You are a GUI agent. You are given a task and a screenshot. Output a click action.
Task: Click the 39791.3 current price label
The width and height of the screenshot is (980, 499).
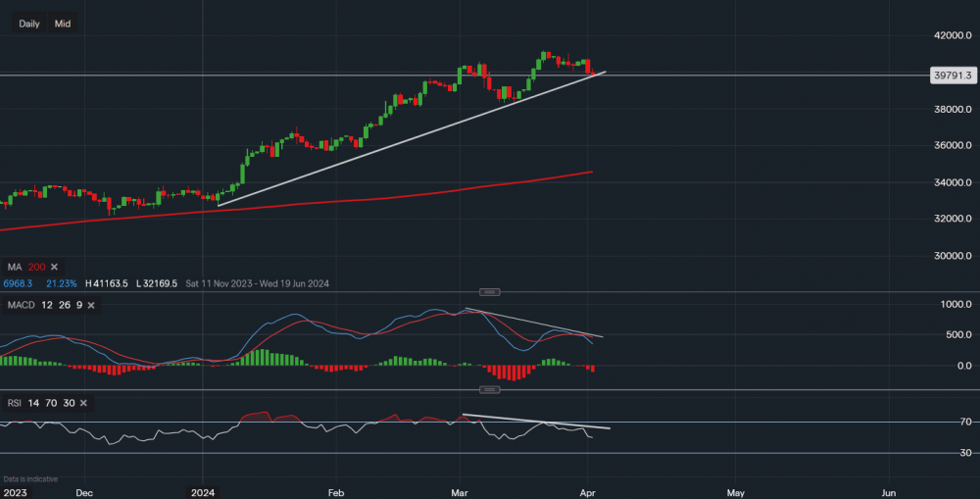951,75
